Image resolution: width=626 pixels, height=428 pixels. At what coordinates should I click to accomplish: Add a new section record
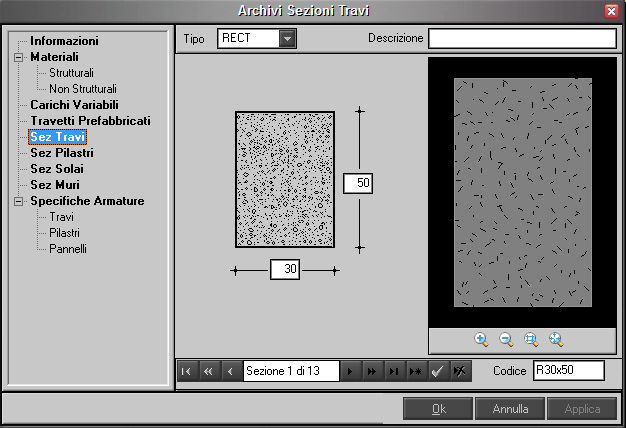415,371
